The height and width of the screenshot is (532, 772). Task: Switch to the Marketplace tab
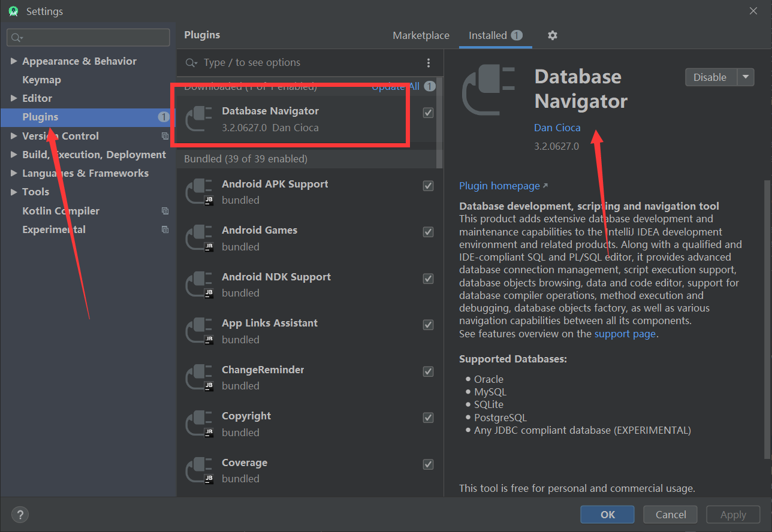(x=421, y=35)
